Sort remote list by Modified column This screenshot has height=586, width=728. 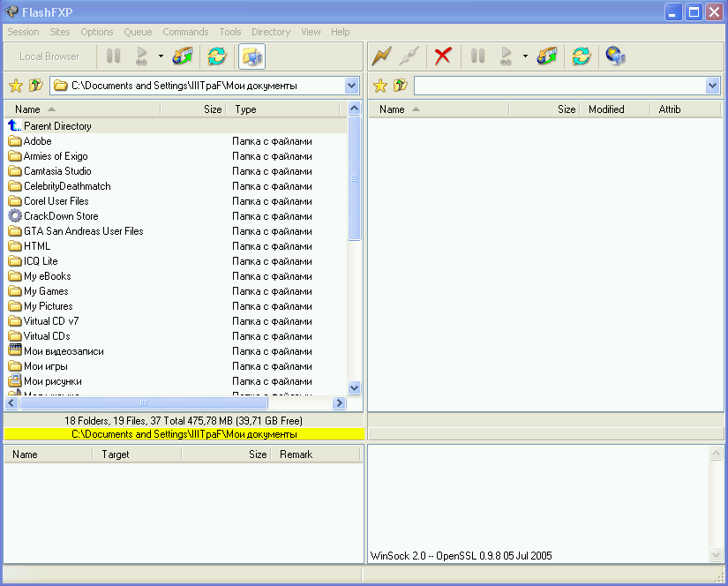click(x=615, y=109)
